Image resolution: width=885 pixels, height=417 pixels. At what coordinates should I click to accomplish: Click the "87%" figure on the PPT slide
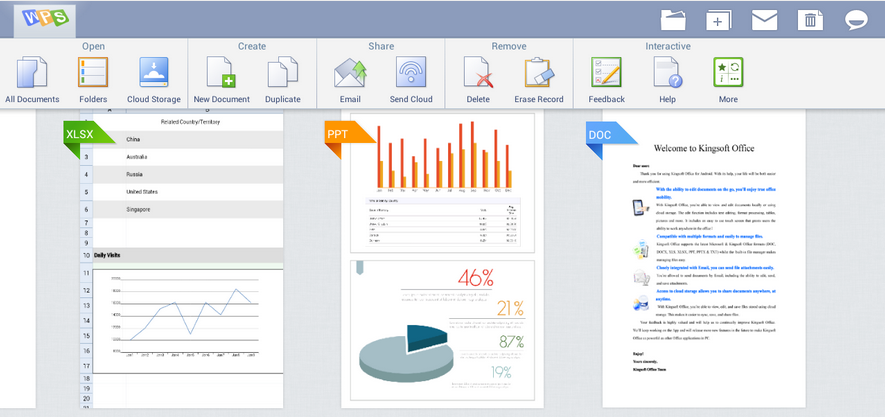pyautogui.click(x=511, y=342)
